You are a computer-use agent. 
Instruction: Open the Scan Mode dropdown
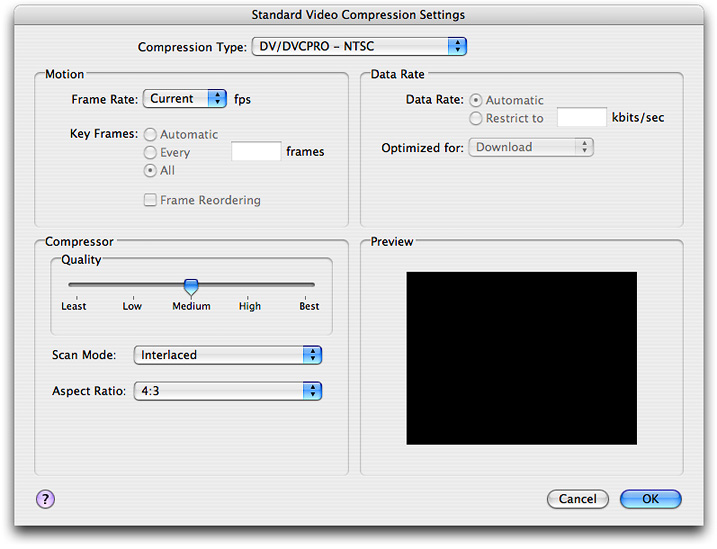229,355
